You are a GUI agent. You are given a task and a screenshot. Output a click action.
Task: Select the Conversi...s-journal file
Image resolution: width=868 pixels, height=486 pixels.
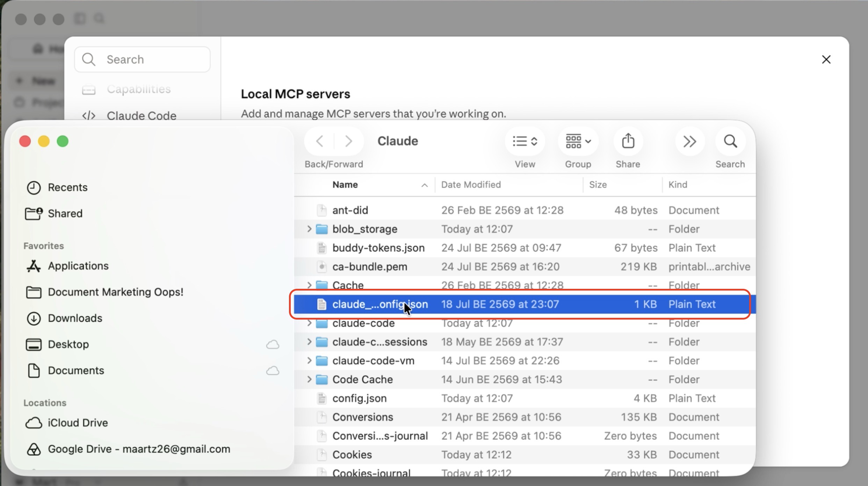525,436
